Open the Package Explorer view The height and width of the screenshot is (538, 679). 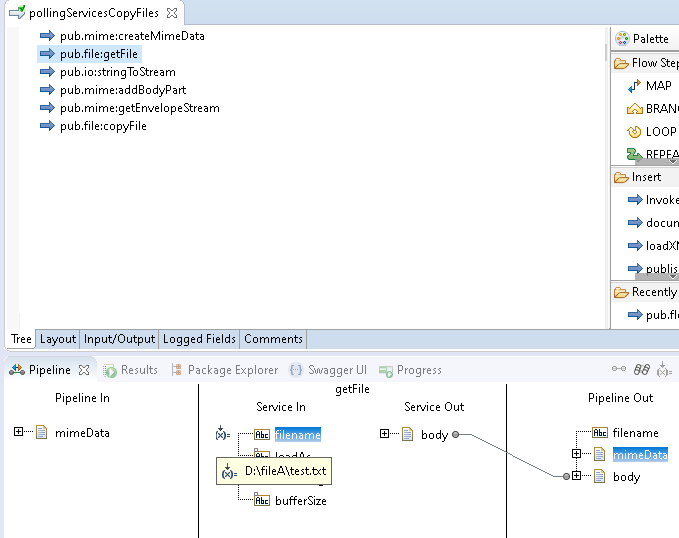click(x=225, y=370)
